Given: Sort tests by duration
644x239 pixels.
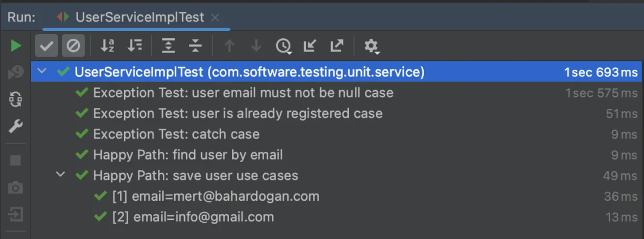Looking at the screenshot, I should click(x=135, y=45).
